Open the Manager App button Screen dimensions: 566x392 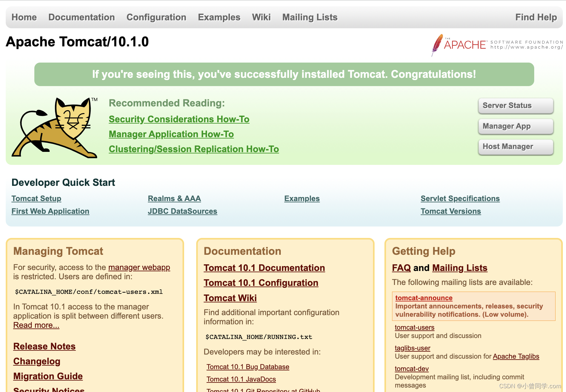click(x=516, y=126)
